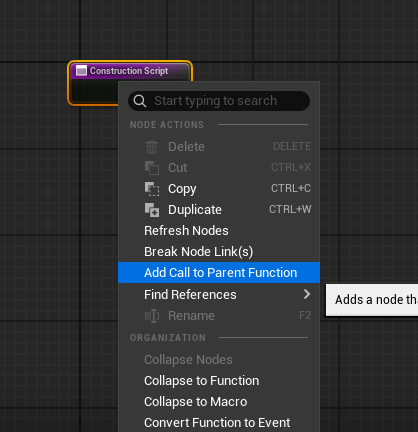
Task: Select Collapse to Function
Action: 219,381
